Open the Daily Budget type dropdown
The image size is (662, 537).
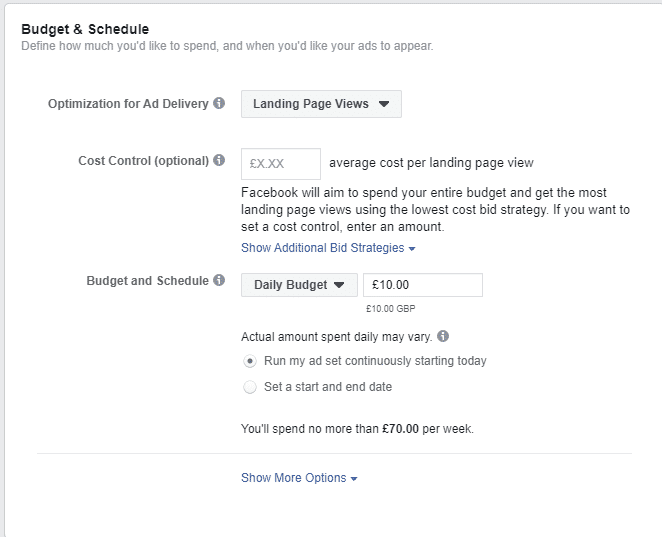(x=299, y=285)
